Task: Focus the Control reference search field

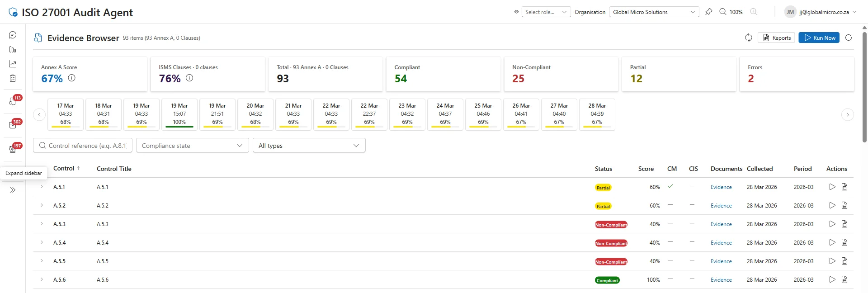Action: point(83,145)
